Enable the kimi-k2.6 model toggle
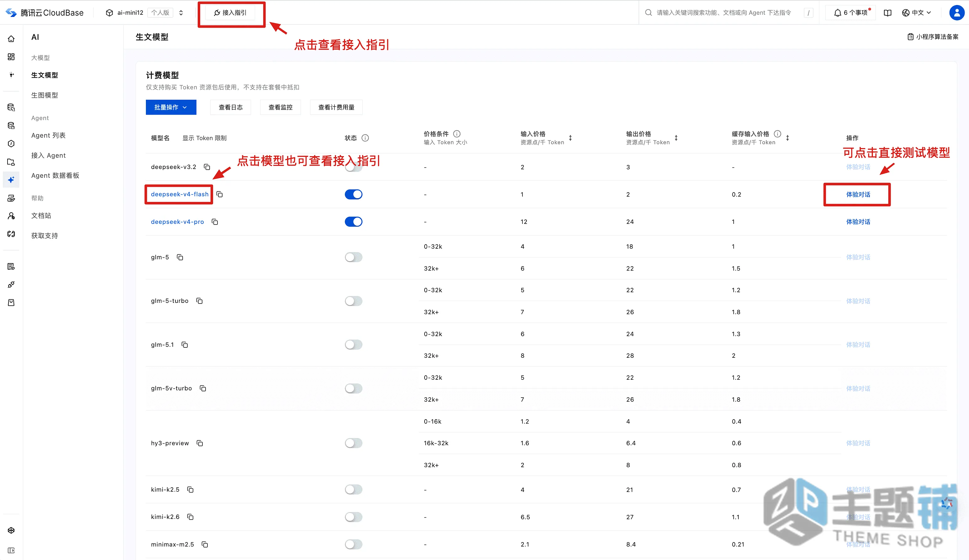The height and width of the screenshot is (560, 969). (x=354, y=517)
